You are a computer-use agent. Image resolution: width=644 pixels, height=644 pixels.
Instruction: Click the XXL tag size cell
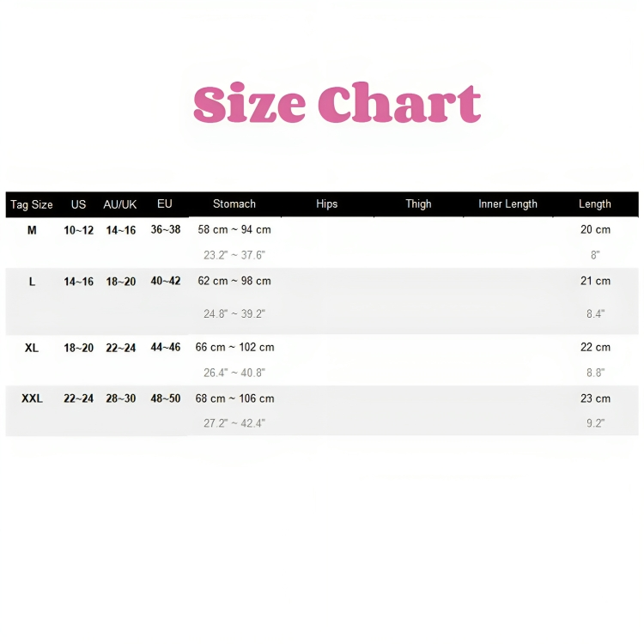32,398
